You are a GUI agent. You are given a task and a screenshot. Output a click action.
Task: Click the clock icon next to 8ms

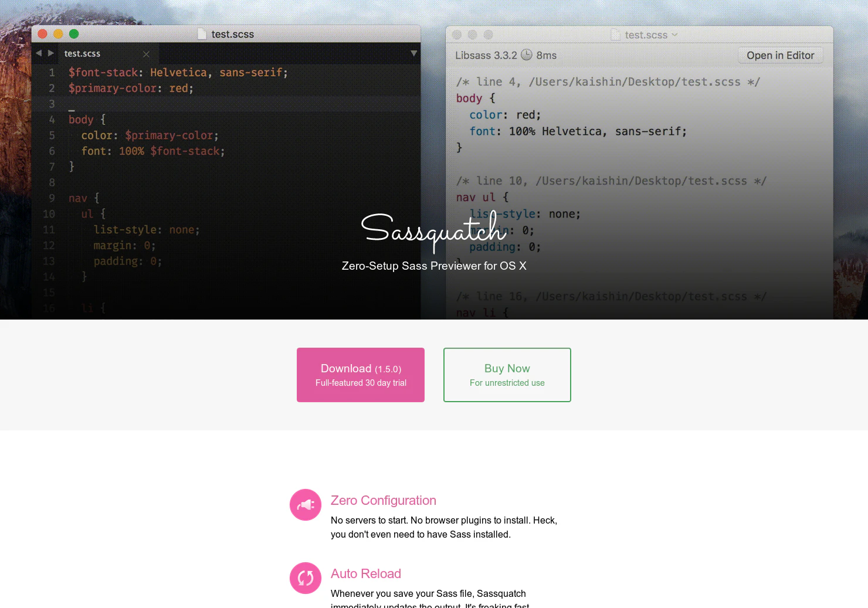pos(527,55)
